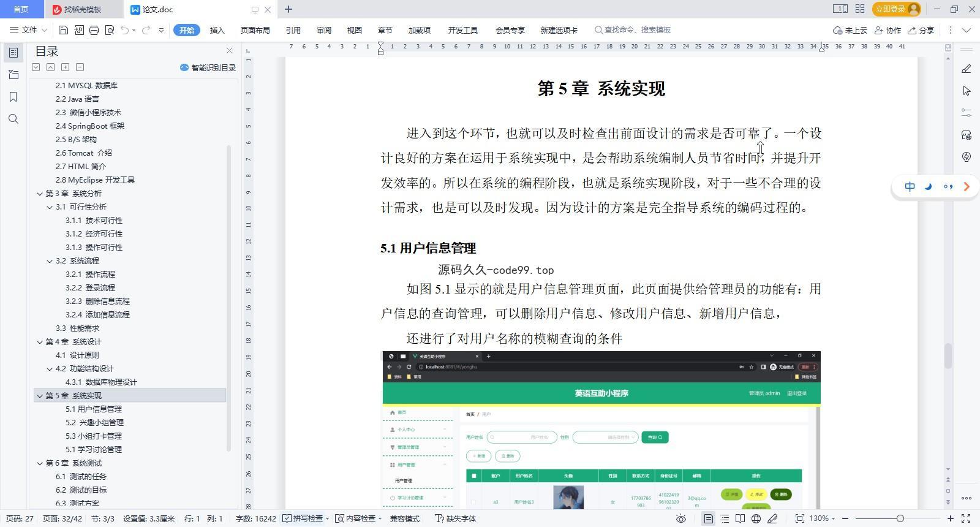The height and width of the screenshot is (527, 980).
Task: Open the search icon in left sidebar
Action: coord(13,119)
